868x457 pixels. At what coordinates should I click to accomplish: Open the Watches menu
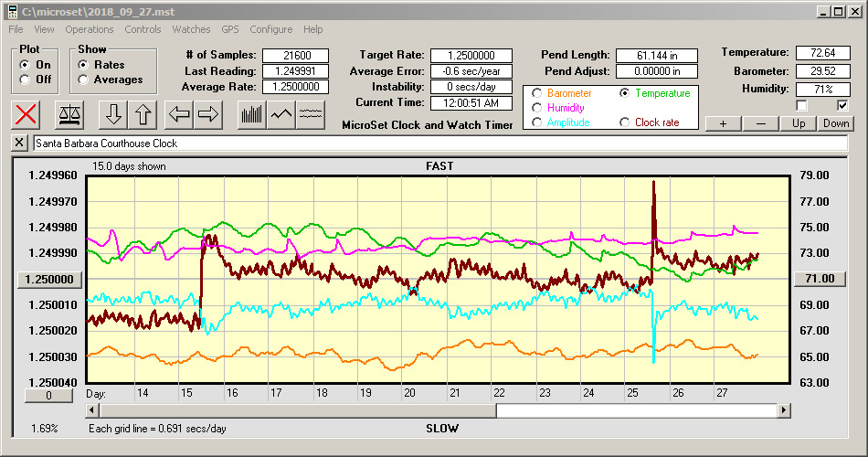coord(191,29)
